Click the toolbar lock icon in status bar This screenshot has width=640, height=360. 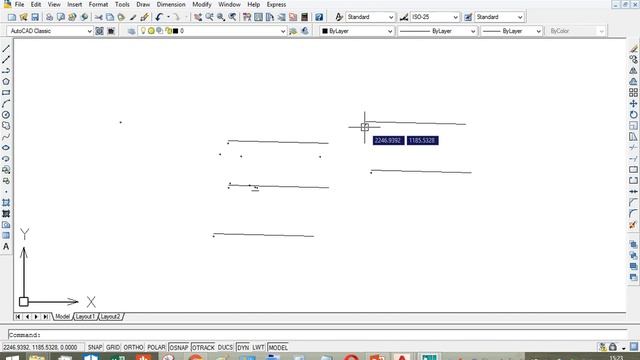(613, 347)
